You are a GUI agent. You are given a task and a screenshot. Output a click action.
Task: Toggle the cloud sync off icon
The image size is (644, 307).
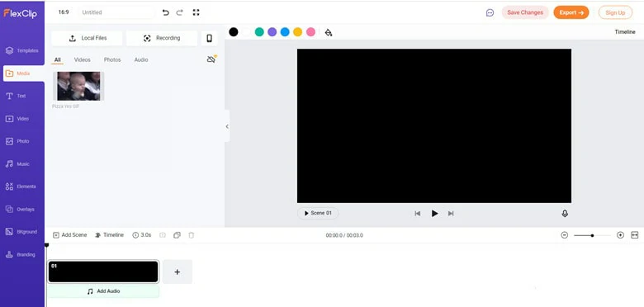tap(211, 59)
